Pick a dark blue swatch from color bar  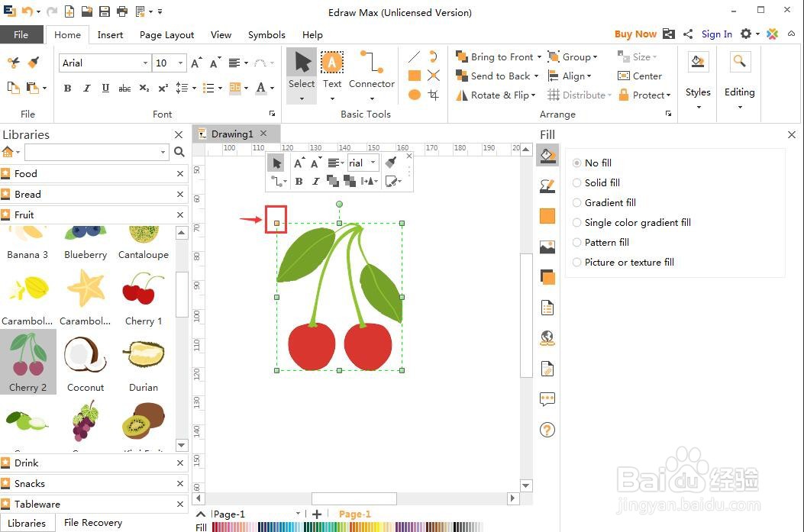point(260,527)
